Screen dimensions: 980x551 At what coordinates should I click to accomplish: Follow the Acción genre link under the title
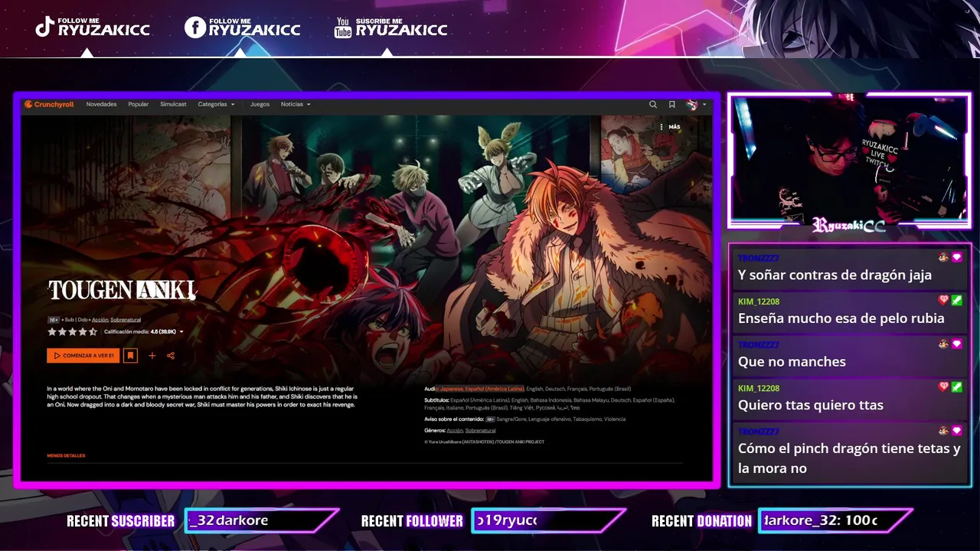[x=100, y=320]
